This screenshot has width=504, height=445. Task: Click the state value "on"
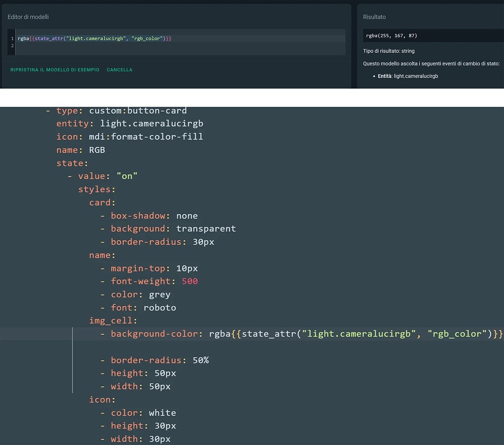[128, 176]
